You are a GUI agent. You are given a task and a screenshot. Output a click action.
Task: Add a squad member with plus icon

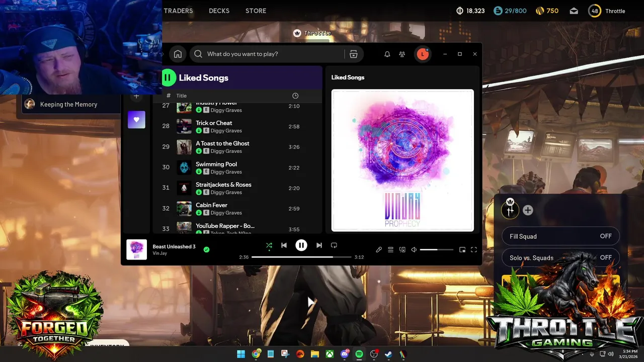(x=528, y=210)
